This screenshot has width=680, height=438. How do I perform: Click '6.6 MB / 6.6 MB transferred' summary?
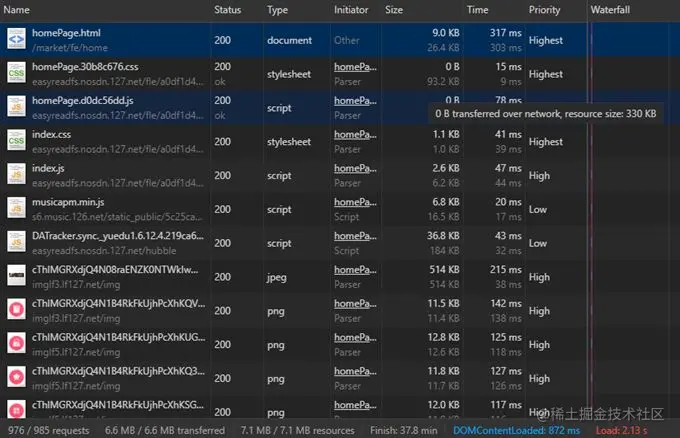(165, 430)
